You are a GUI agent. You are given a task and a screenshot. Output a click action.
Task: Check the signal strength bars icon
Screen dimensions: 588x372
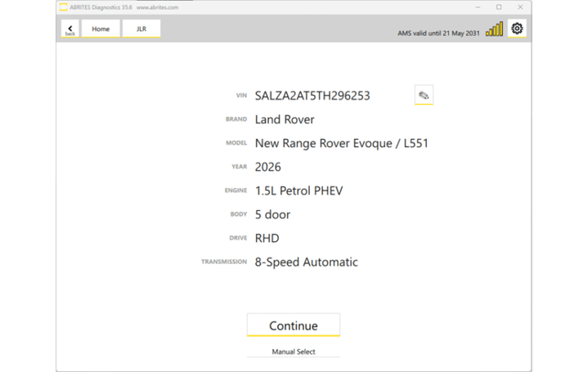pos(494,29)
